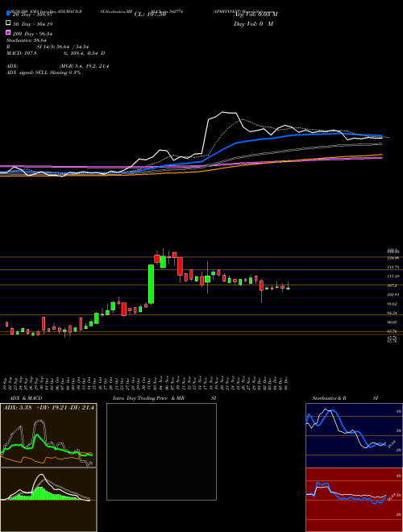403x532 pixels.
Task: Click the magenta 200 Day EMA legend swatch
Action: pyautogui.click(x=8, y=32)
